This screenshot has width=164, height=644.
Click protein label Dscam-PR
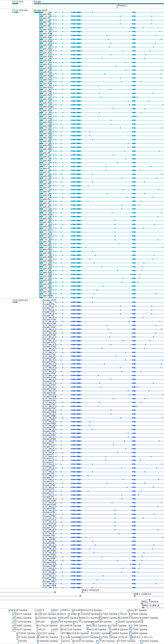tap(49, 474)
